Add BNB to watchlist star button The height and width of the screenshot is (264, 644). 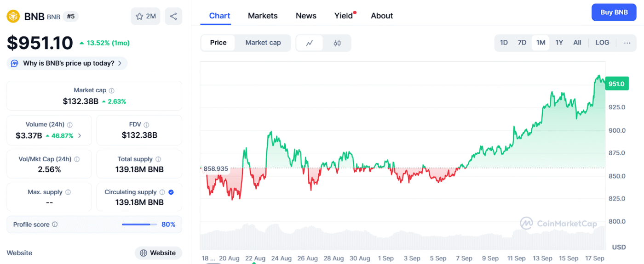point(145,17)
